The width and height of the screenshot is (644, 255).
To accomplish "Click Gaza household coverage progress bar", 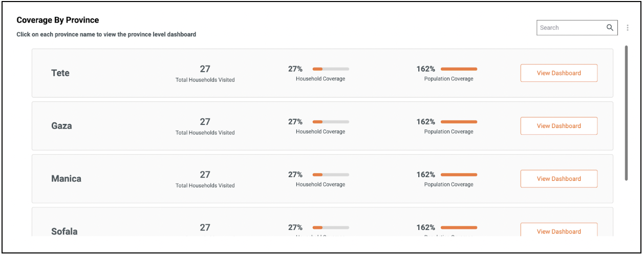I will click(x=331, y=122).
